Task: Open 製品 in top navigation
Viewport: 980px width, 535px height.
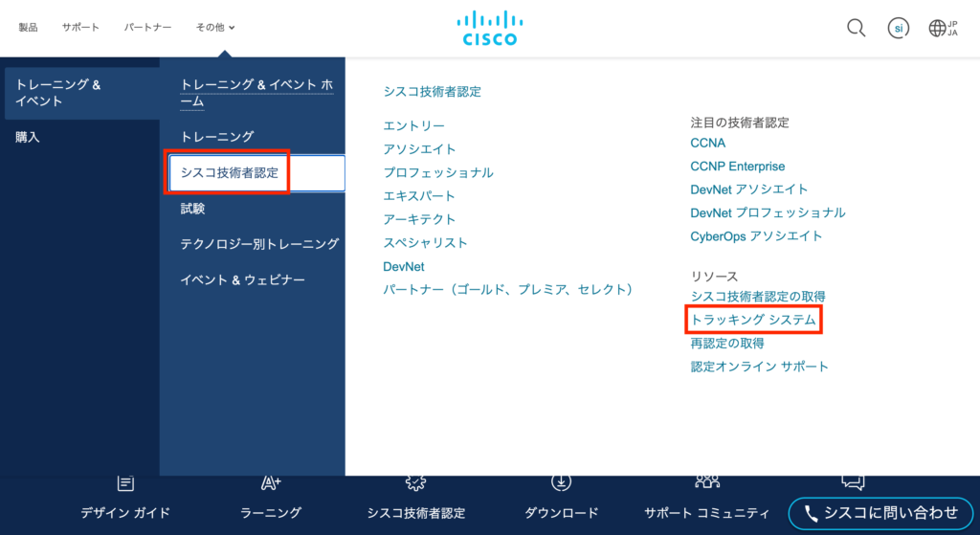Action: [28, 28]
